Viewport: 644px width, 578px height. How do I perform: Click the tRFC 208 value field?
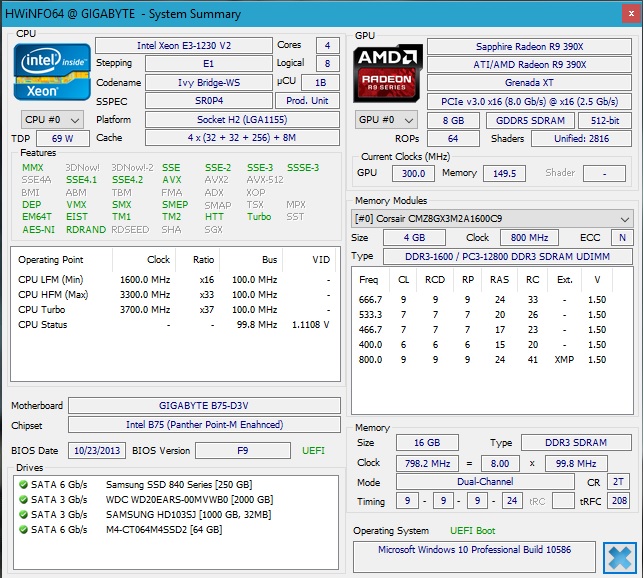click(x=619, y=500)
